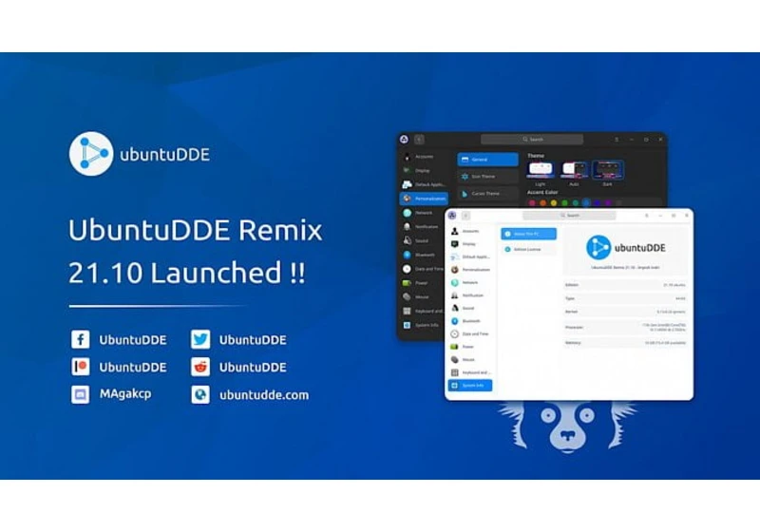Viewport: 760px width, 532px height.
Task: Open Accounts in the dark settings window
Action: click(423, 157)
